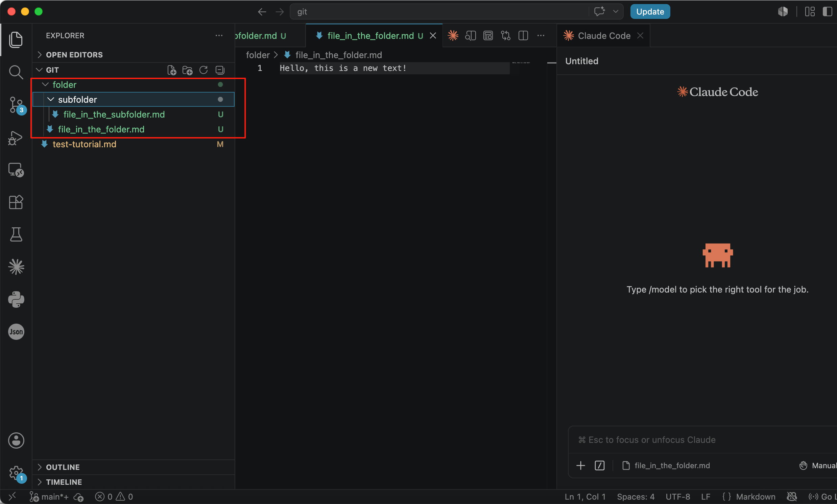Open the Json view in activity bar

16,332
